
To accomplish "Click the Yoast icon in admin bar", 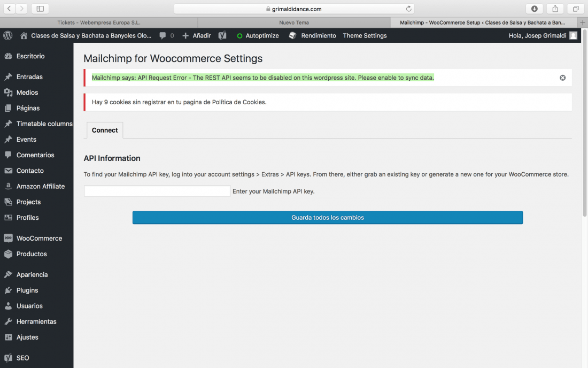I will [x=222, y=36].
